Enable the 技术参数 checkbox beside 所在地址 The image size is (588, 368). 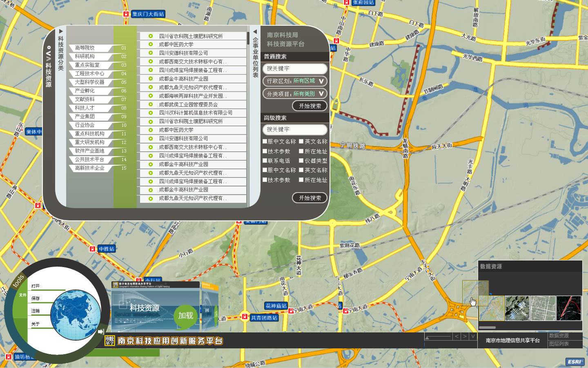[x=265, y=151]
